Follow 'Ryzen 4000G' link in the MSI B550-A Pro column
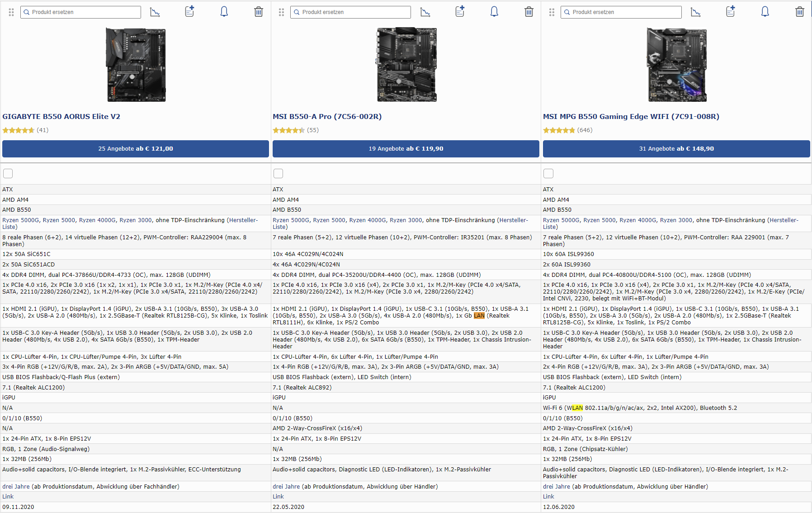The height and width of the screenshot is (513, 812). click(368, 220)
